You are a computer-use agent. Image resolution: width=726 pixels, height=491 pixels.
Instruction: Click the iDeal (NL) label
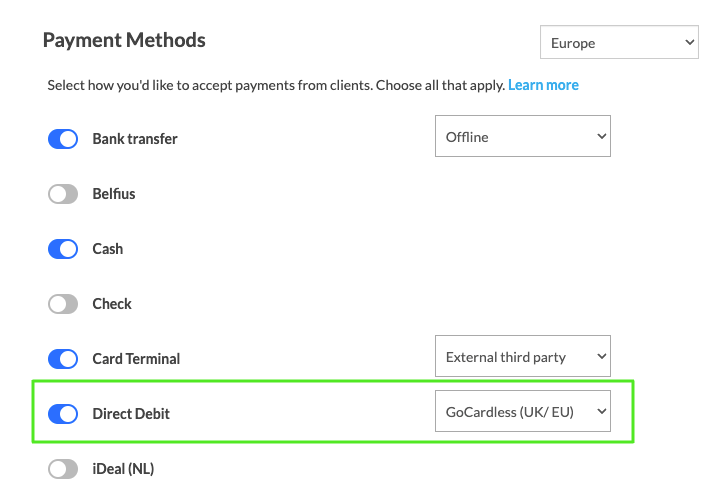tap(123, 469)
